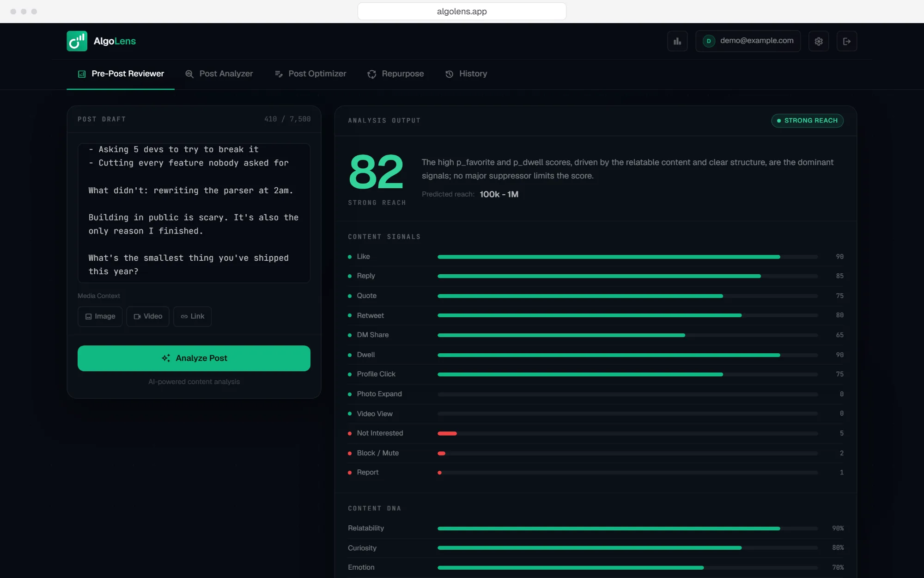Click the Quote signal label
Image resolution: width=924 pixels, height=578 pixels.
point(366,295)
